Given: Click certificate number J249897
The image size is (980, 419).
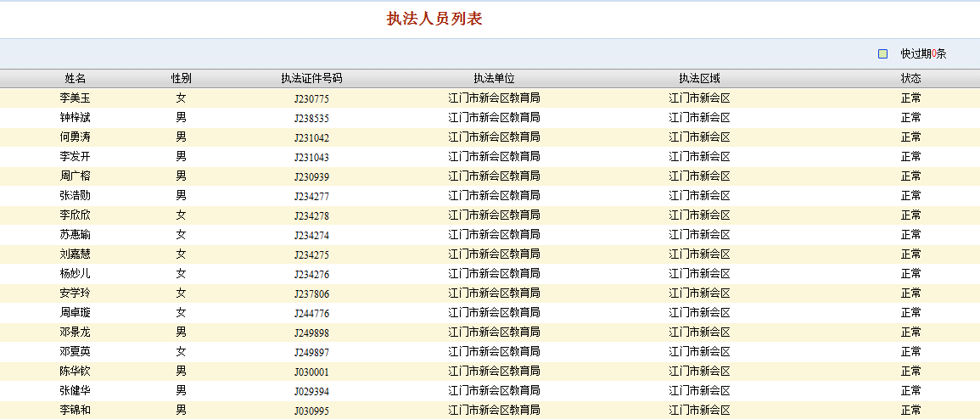Looking at the screenshot, I should coord(312,352).
